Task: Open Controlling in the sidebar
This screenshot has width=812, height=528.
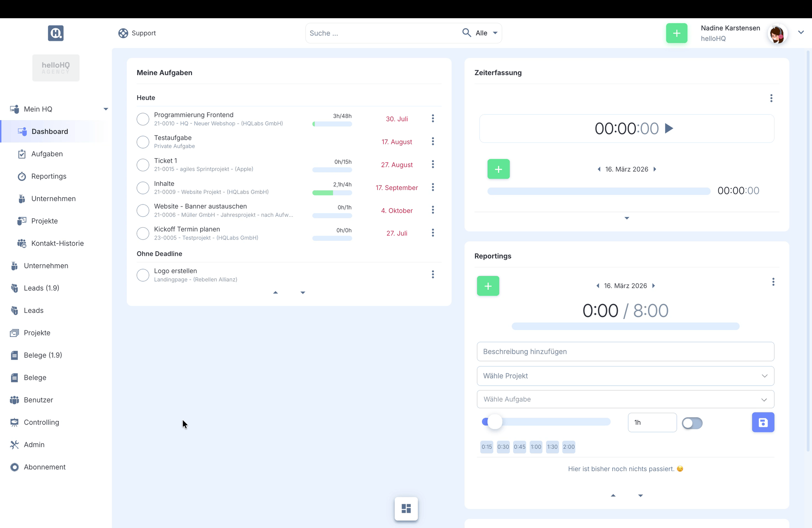Action: click(x=41, y=422)
